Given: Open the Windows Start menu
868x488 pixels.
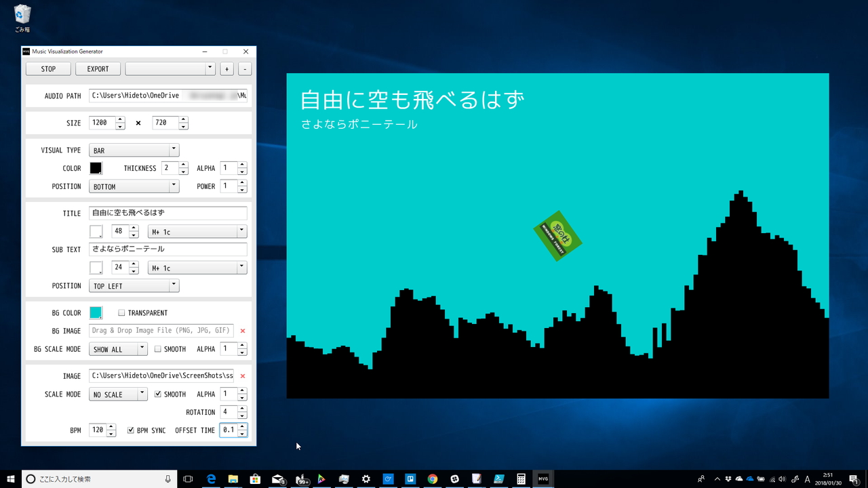Looking at the screenshot, I should pos(10,479).
